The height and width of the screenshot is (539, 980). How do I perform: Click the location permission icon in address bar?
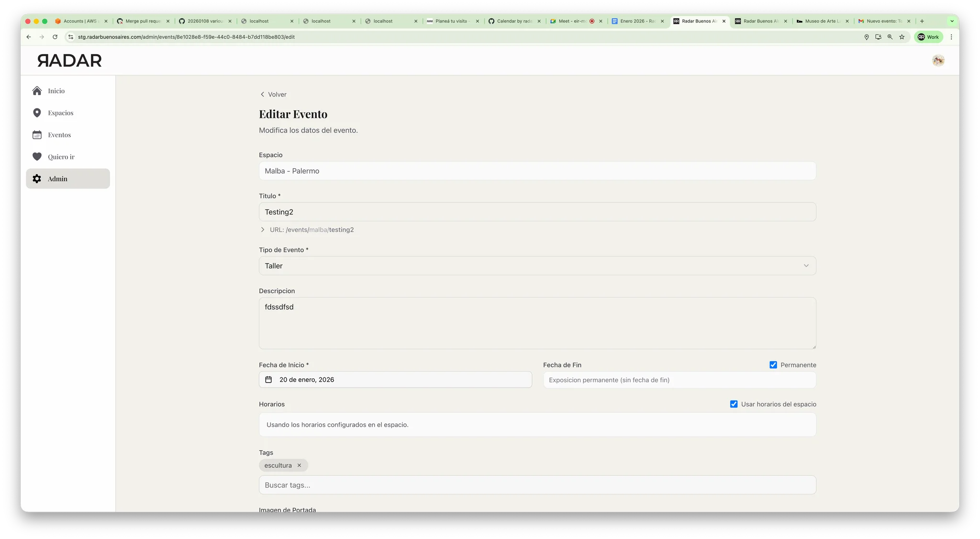tap(867, 37)
